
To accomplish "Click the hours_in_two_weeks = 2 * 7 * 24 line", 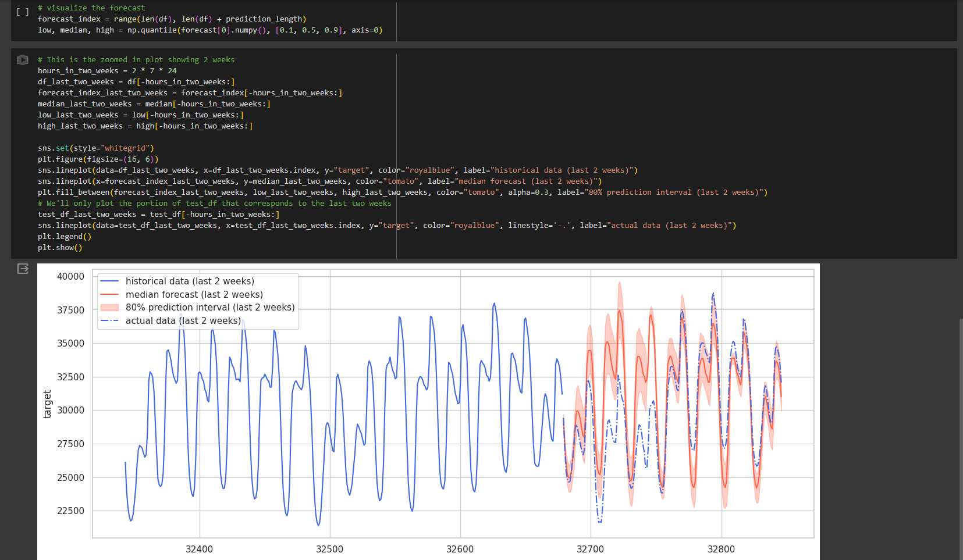I will pos(107,70).
